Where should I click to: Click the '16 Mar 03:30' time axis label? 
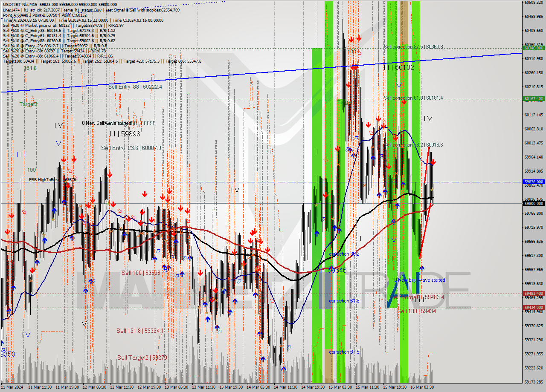coord(422,387)
